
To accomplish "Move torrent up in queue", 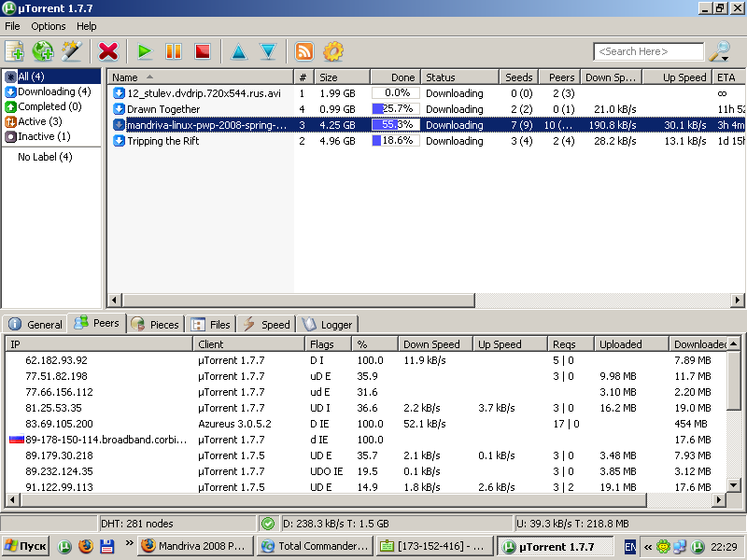I will [239, 51].
